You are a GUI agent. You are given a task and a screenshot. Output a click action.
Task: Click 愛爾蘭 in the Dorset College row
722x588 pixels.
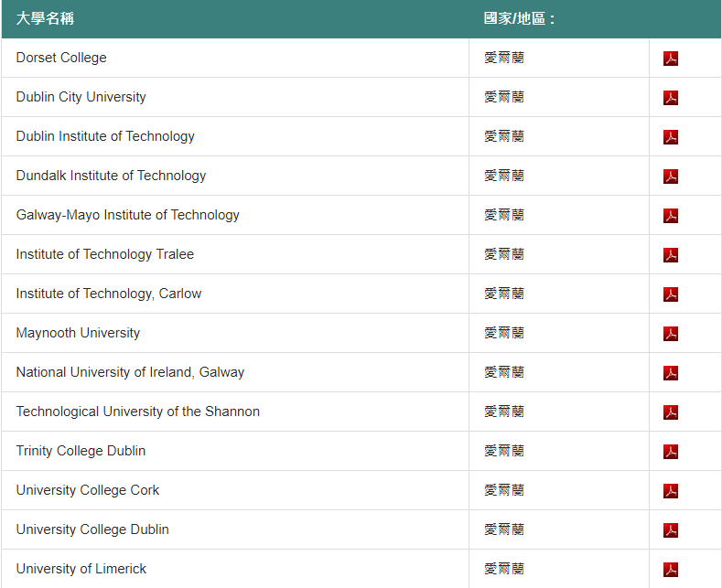click(x=504, y=58)
